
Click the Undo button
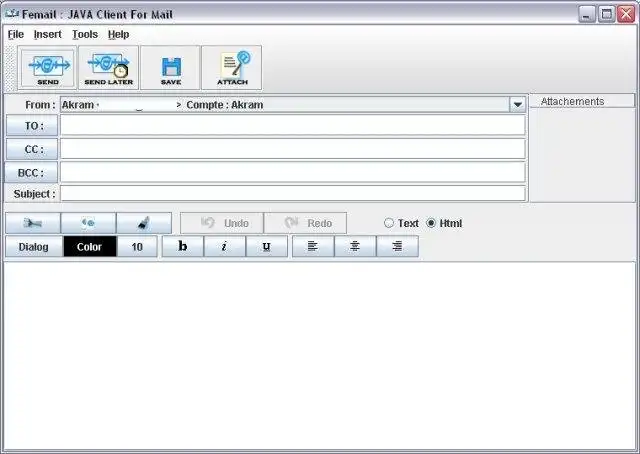click(222, 223)
